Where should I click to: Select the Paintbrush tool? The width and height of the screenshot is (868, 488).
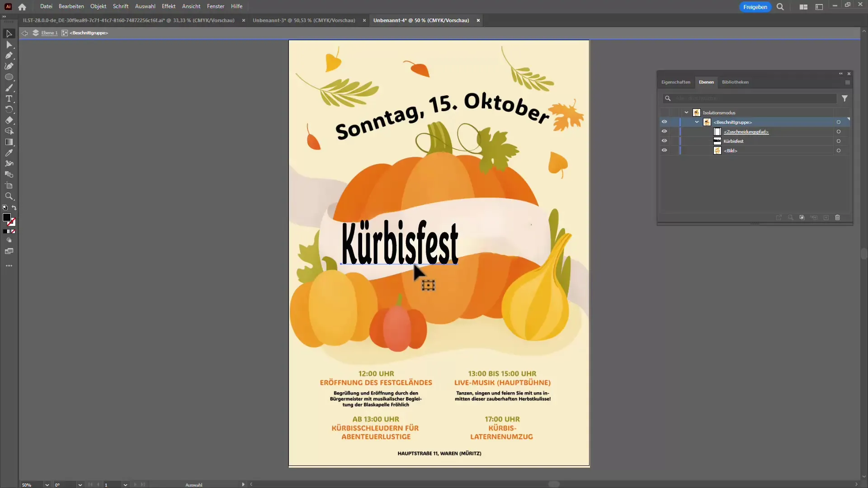point(9,88)
